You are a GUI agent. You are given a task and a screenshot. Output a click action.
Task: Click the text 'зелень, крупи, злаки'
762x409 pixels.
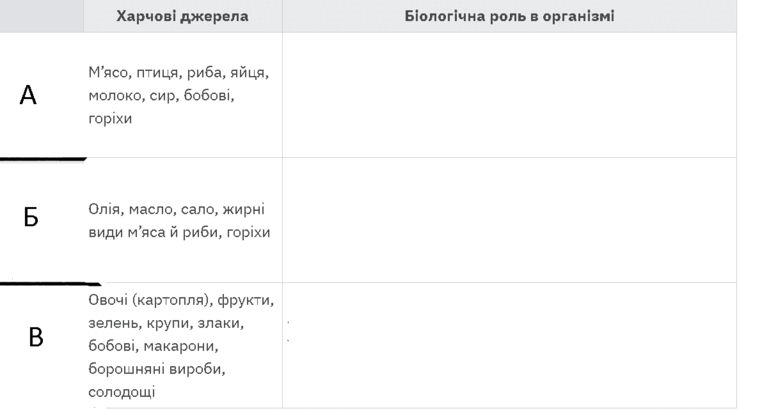click(166, 323)
